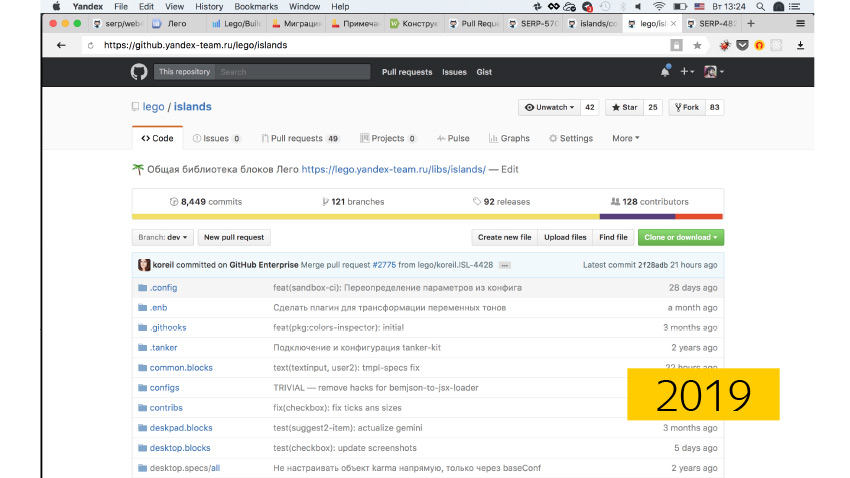Open the Pulse tab
850x478 pixels.
(x=453, y=138)
